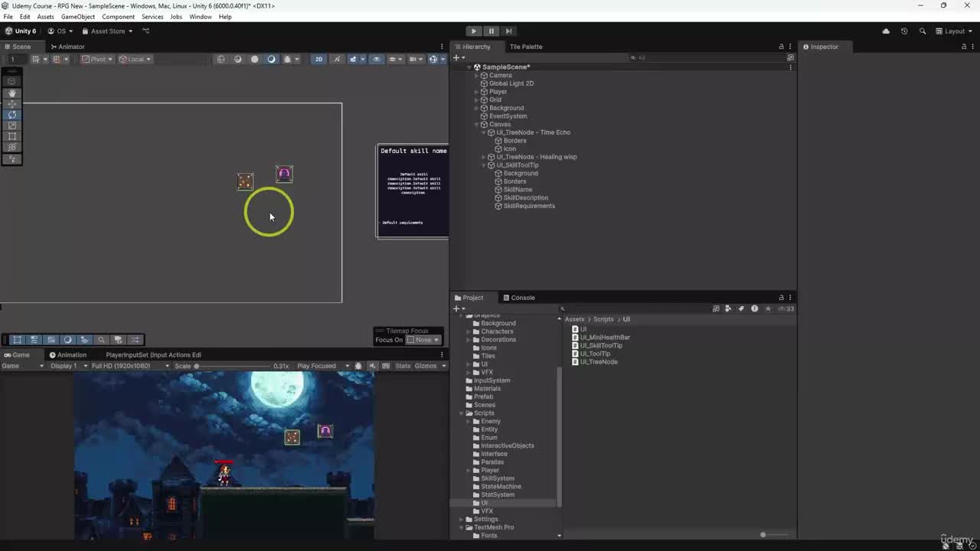Select EventSystem in Hierarchy
Image resolution: width=980 pixels, height=551 pixels.
(508, 116)
